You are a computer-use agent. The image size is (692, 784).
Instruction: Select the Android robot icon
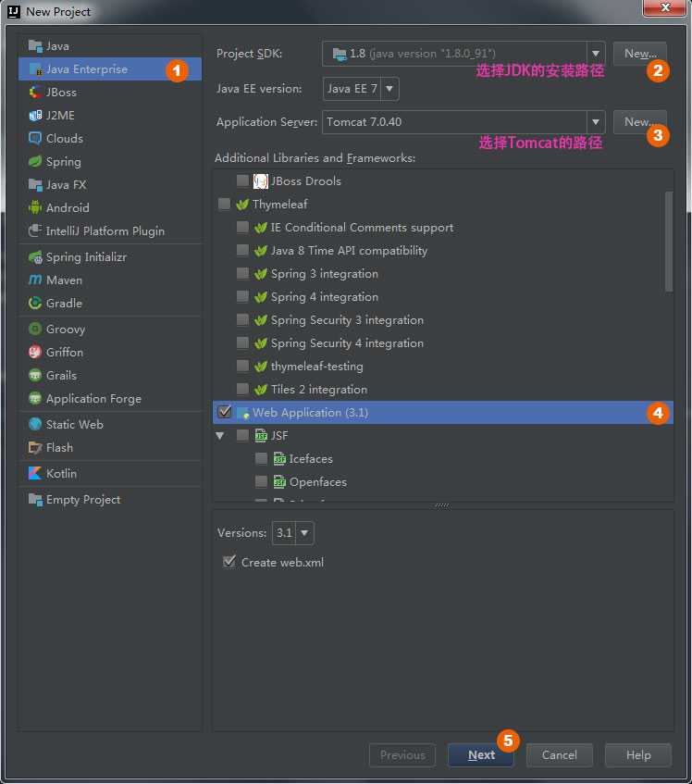(35, 207)
